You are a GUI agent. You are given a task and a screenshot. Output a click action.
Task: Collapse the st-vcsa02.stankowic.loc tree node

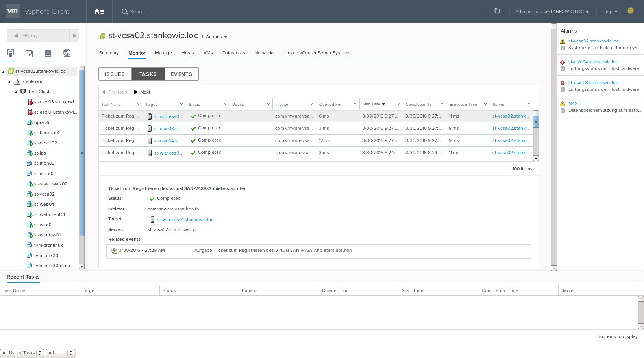coord(3,72)
